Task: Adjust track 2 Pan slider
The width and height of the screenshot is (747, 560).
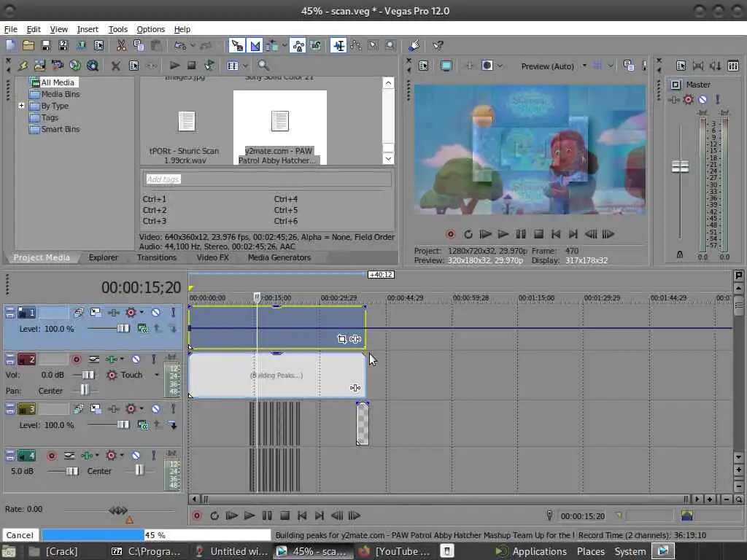Action: coord(85,391)
